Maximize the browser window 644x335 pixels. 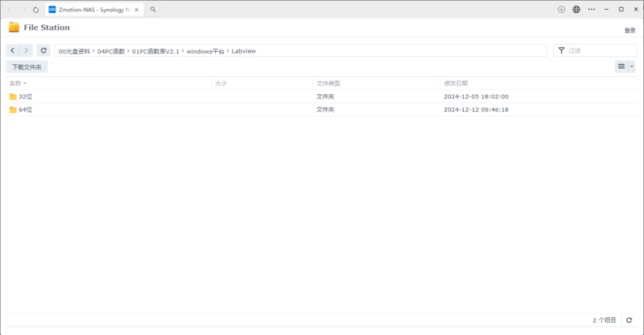[x=621, y=10]
